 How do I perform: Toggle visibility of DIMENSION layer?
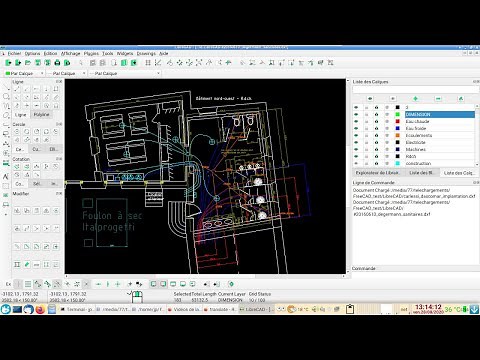coord(356,114)
